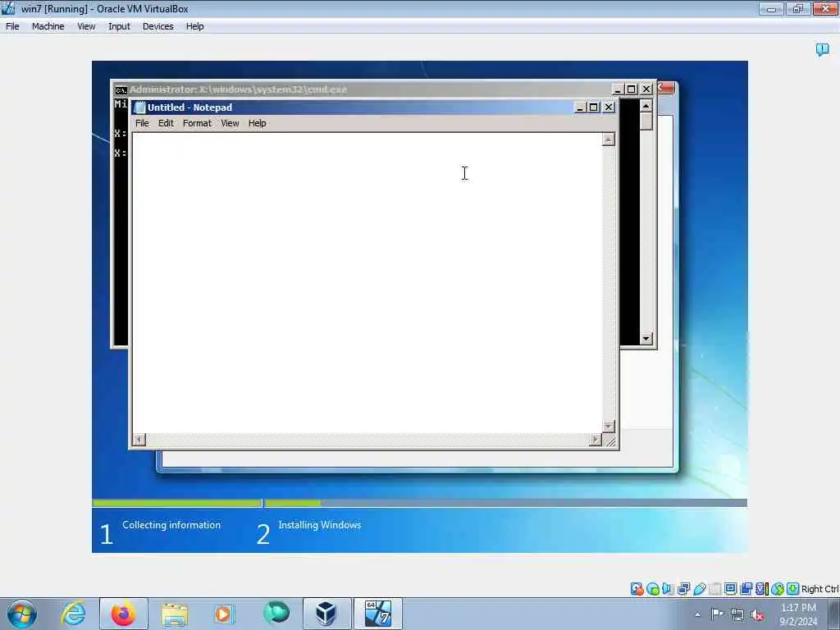Click the VirtualBox notification center icon
840x630 pixels.
tap(822, 50)
